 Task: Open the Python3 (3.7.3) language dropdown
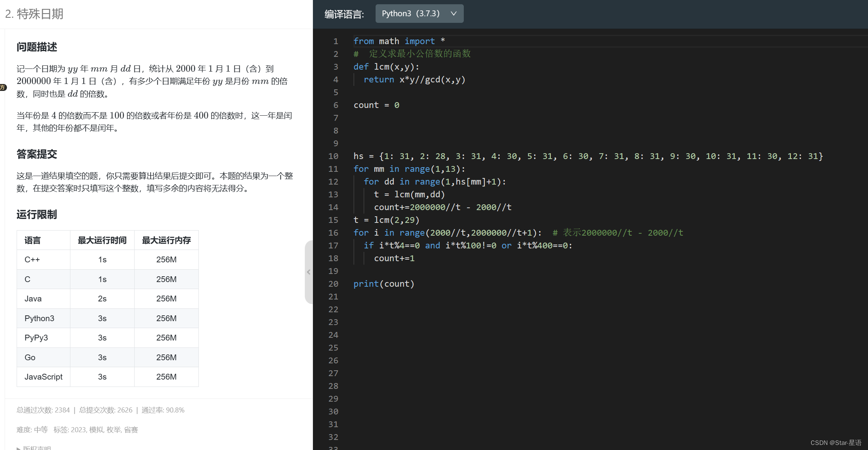(419, 14)
